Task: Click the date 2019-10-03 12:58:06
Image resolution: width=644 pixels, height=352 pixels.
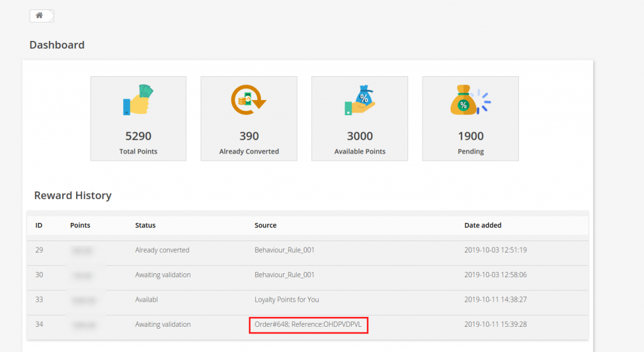Action: coord(496,275)
